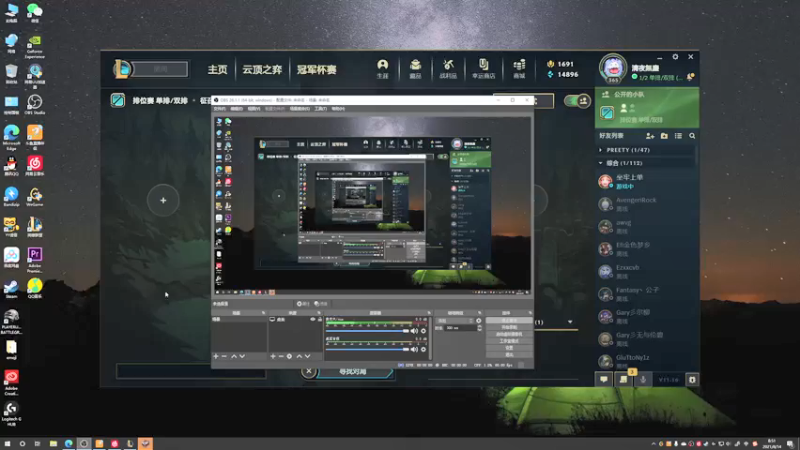
Task: Open OBS Studio desktop shortcut
Action: tap(35, 104)
